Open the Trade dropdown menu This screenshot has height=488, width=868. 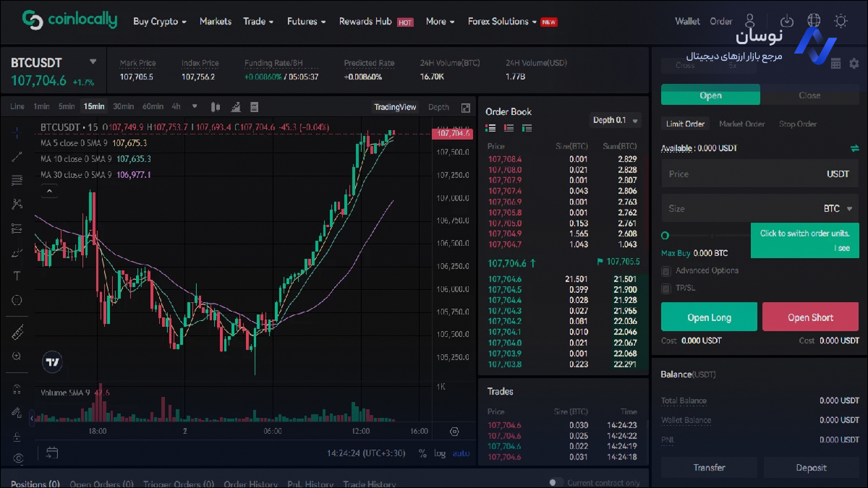coord(258,22)
